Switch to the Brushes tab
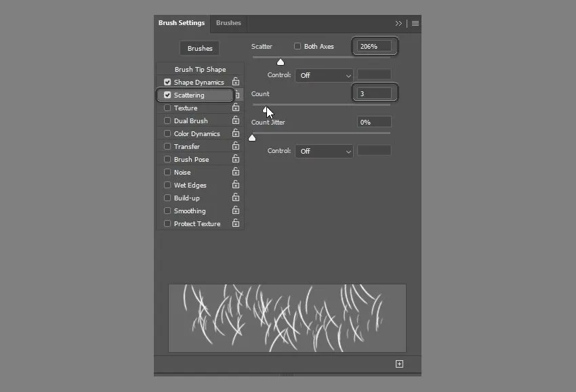576x392 pixels. pyautogui.click(x=228, y=23)
